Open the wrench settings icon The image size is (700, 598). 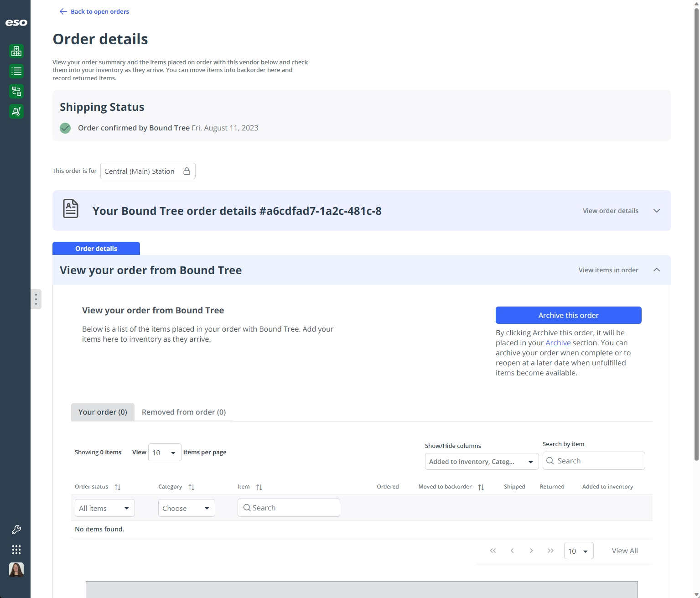pos(16,530)
